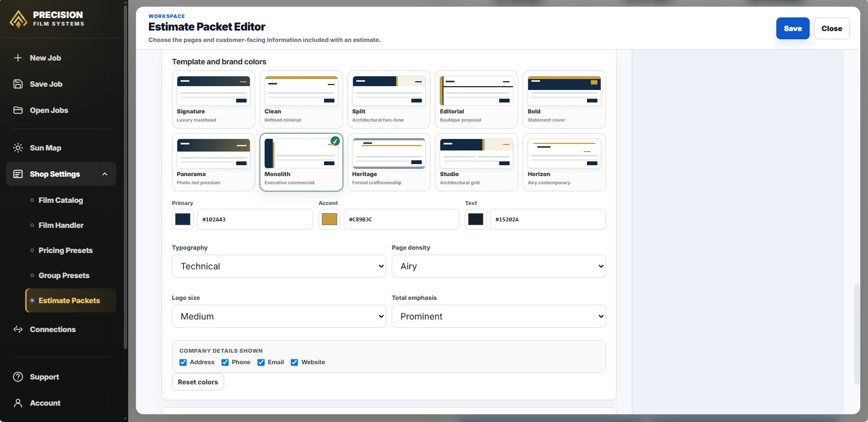Click the green checkmark on Monolith template
This screenshot has height=422, width=868.
pos(335,141)
